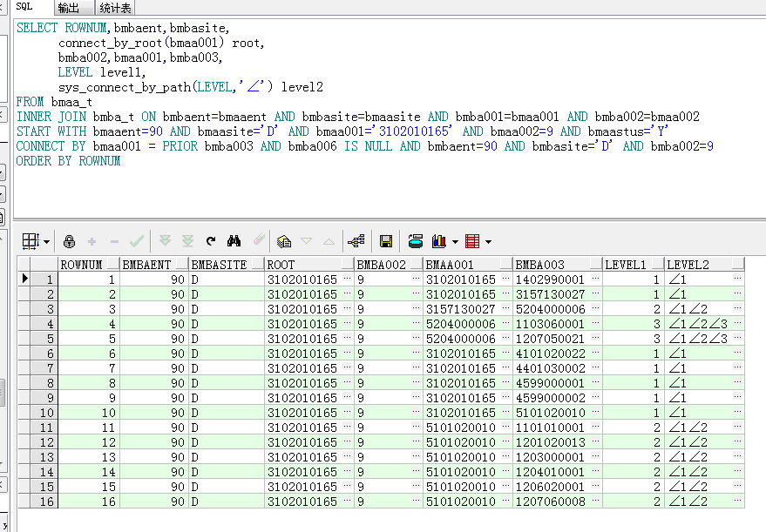Click the sort button on ROOT column header
The height and width of the screenshot is (532, 766).
point(348,264)
